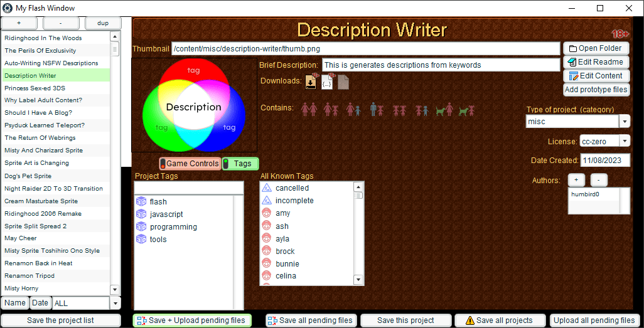644x328 pixels.
Task: Add an author with the Authors + button
Action: [x=576, y=180]
